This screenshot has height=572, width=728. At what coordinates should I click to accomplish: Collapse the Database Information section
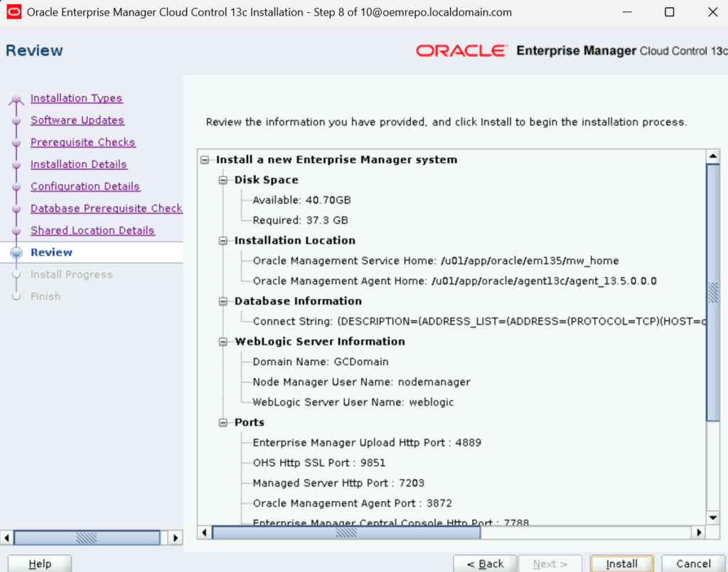pos(223,302)
